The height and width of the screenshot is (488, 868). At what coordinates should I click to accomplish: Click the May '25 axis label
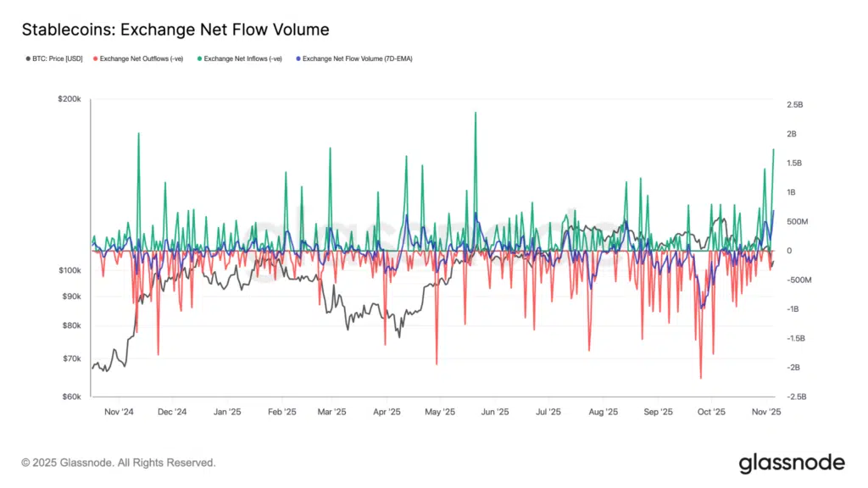click(x=441, y=412)
